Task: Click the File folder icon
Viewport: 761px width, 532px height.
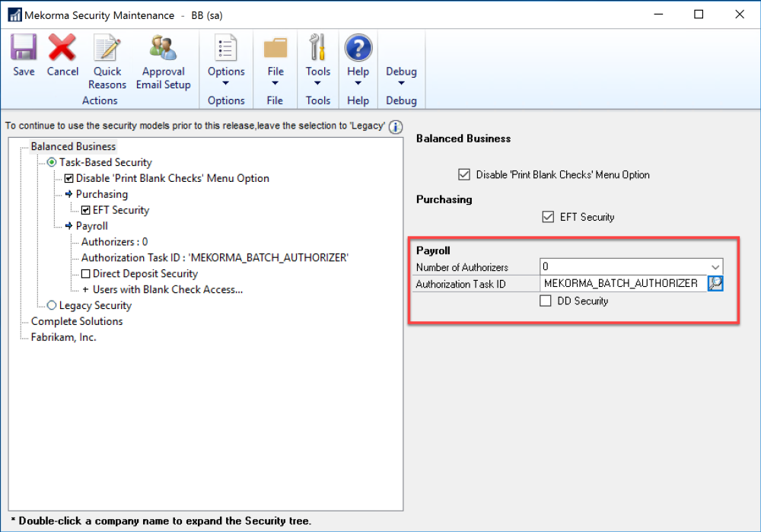Action: point(275,48)
